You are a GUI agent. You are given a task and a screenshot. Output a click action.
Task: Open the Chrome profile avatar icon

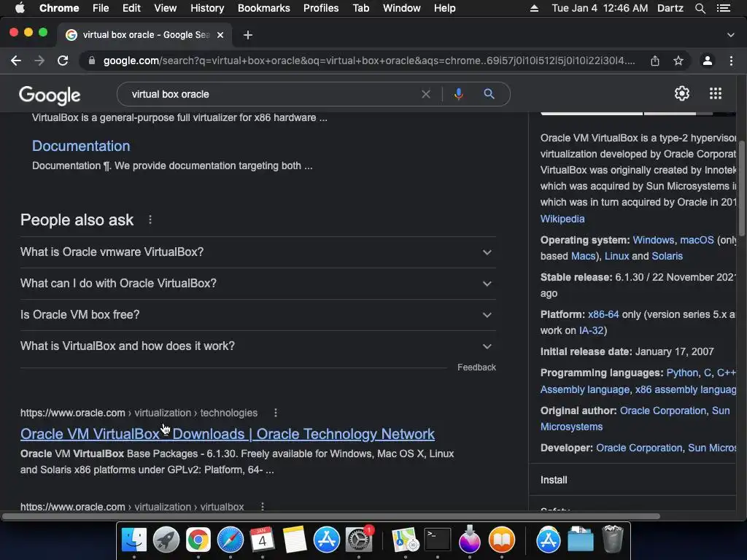(708, 61)
